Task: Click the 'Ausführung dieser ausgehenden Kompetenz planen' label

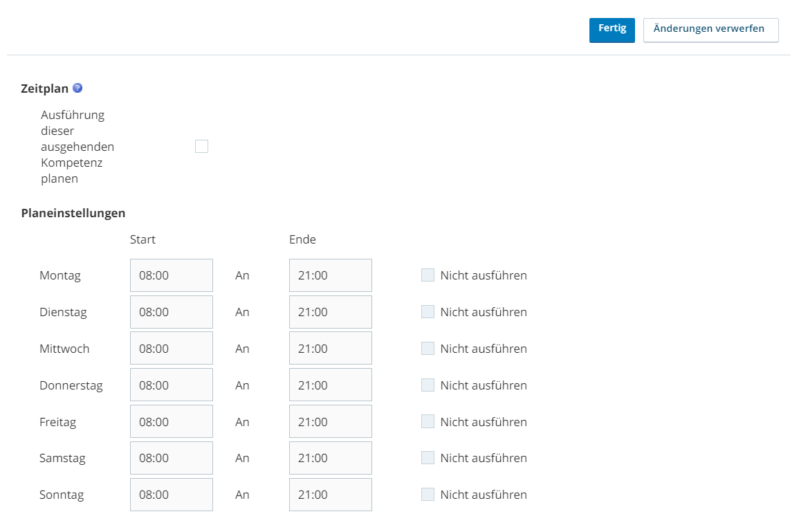Action: click(77, 147)
